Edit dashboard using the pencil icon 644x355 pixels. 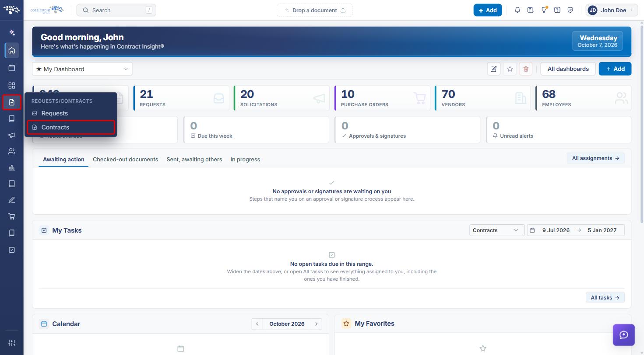(x=493, y=69)
